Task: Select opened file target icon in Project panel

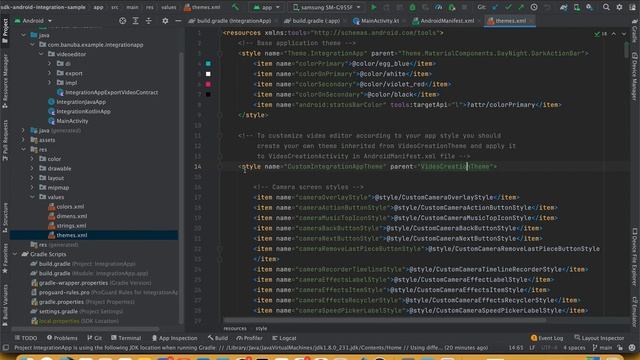Action: click(122, 20)
